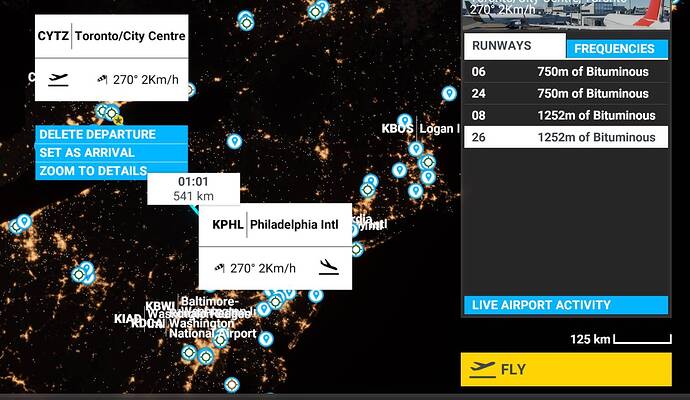690x400 pixels.
Task: Select runway 06, 750m of Bituminous
Action: pyautogui.click(x=566, y=72)
